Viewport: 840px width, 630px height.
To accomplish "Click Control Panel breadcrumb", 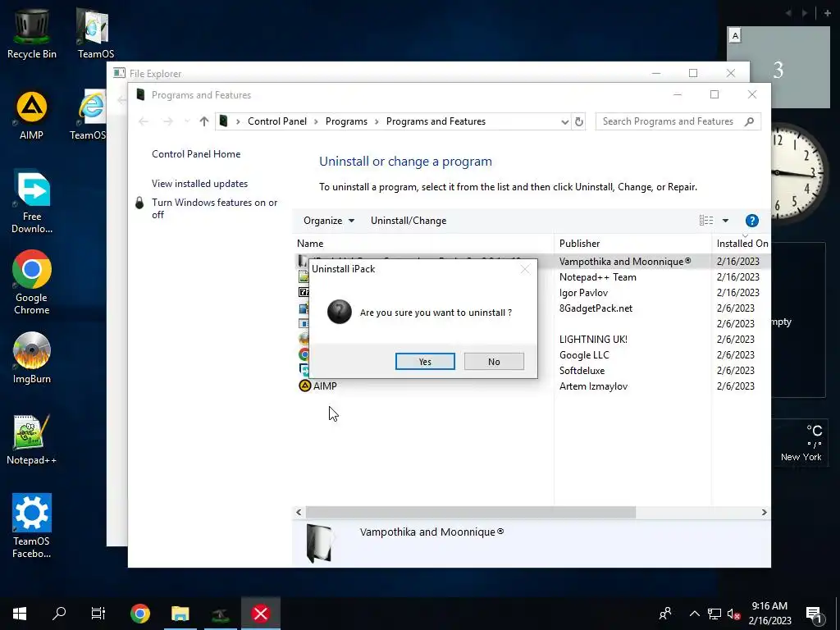I will click(x=277, y=121).
